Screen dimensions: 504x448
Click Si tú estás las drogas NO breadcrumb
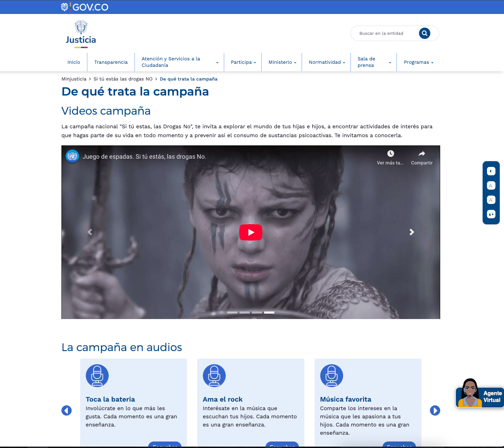(123, 79)
